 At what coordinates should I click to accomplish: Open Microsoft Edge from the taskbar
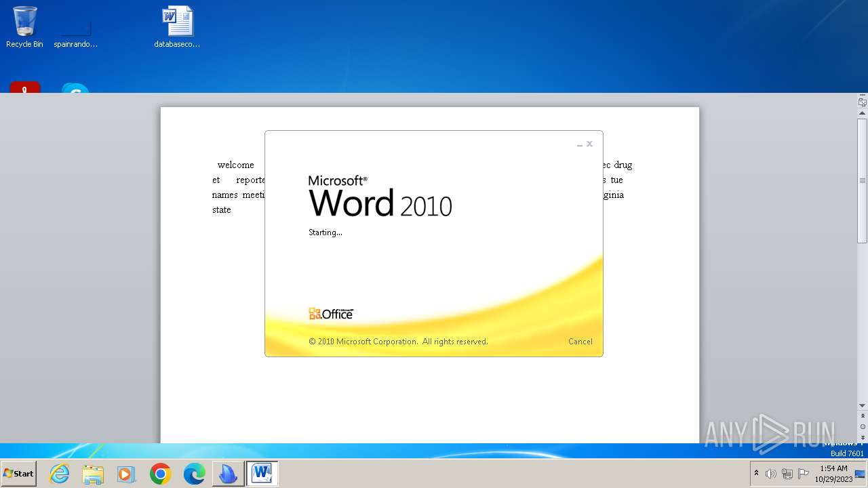tap(194, 474)
